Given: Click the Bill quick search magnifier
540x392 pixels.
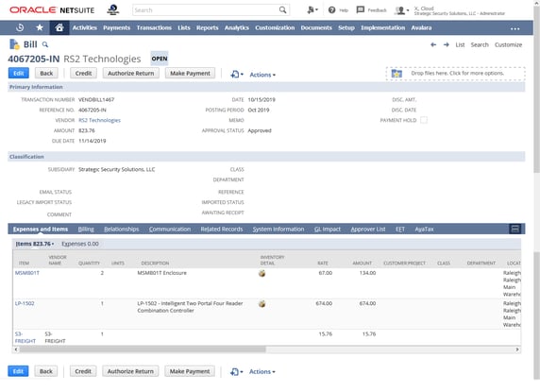Looking at the screenshot, I should [x=45, y=44].
